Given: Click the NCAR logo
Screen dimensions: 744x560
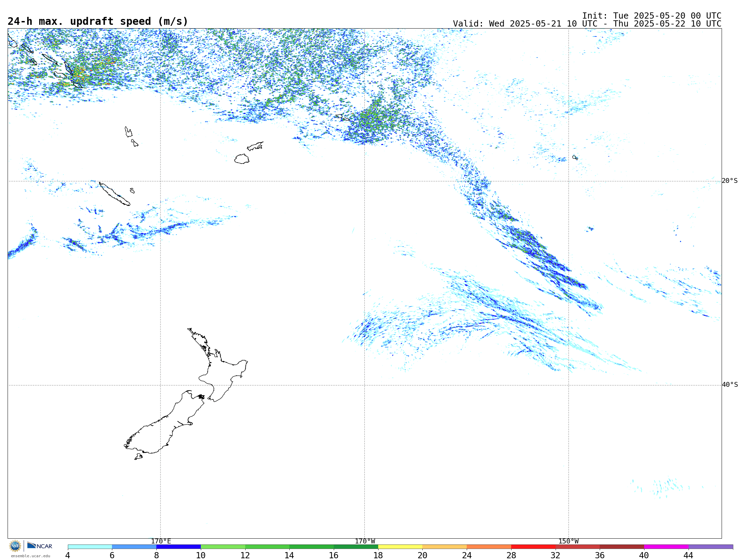Looking at the screenshot, I should 40,546.
